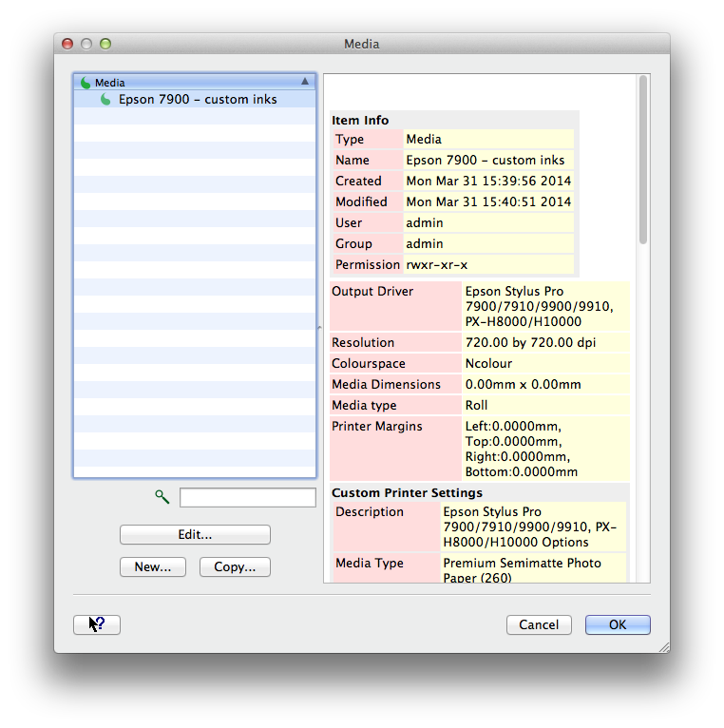Select the Epson 7900 – custom inks item
724x728 pixels.
pos(195,100)
